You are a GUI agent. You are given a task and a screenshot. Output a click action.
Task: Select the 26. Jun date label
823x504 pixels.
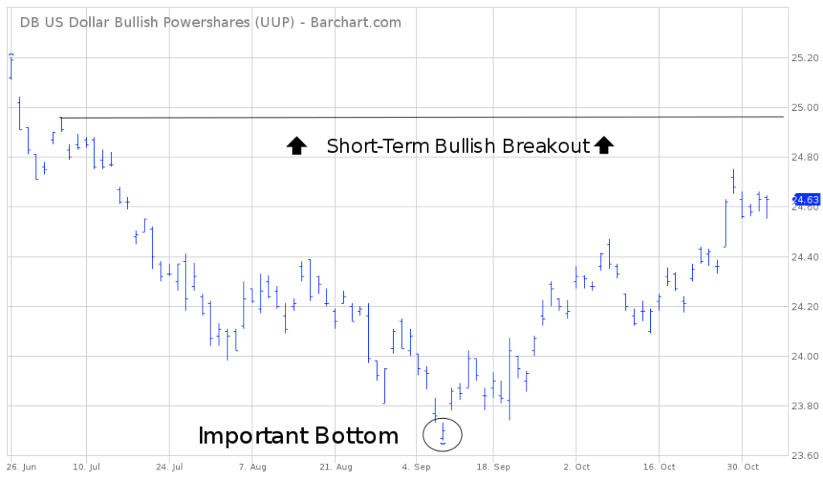tap(22, 467)
